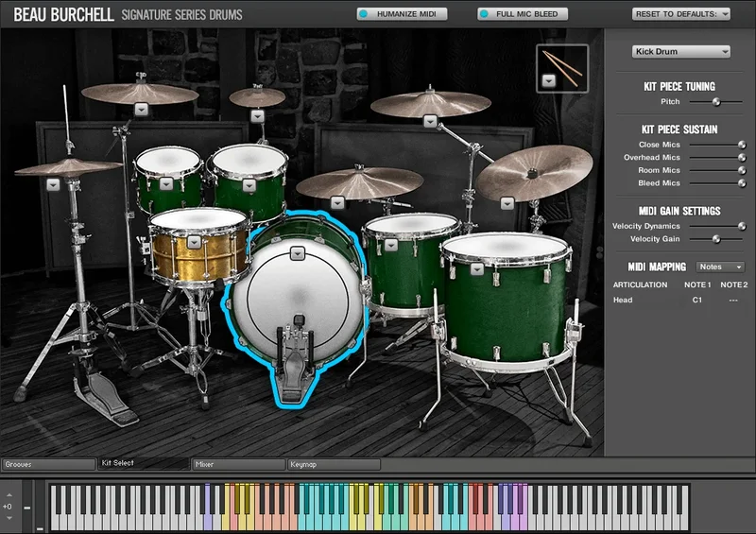756x534 pixels.
Task: Click the Head articulation NOTE 2 empty value
Action: pos(733,300)
